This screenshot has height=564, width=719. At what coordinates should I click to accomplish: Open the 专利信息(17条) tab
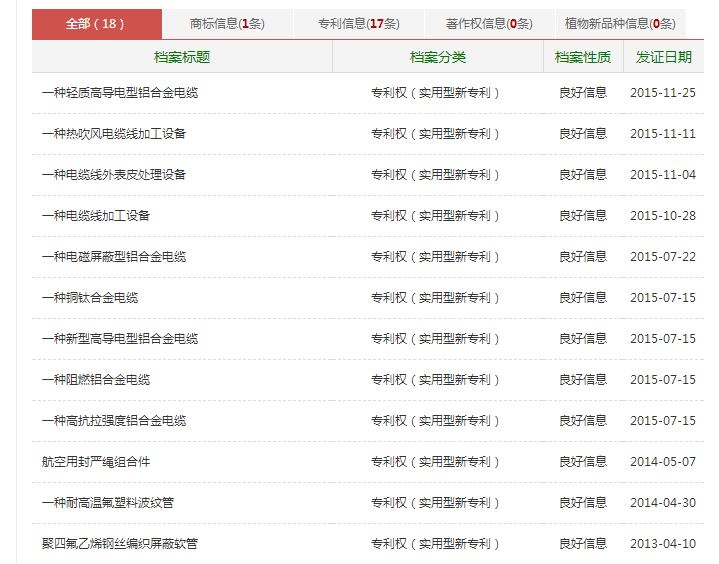(359, 24)
